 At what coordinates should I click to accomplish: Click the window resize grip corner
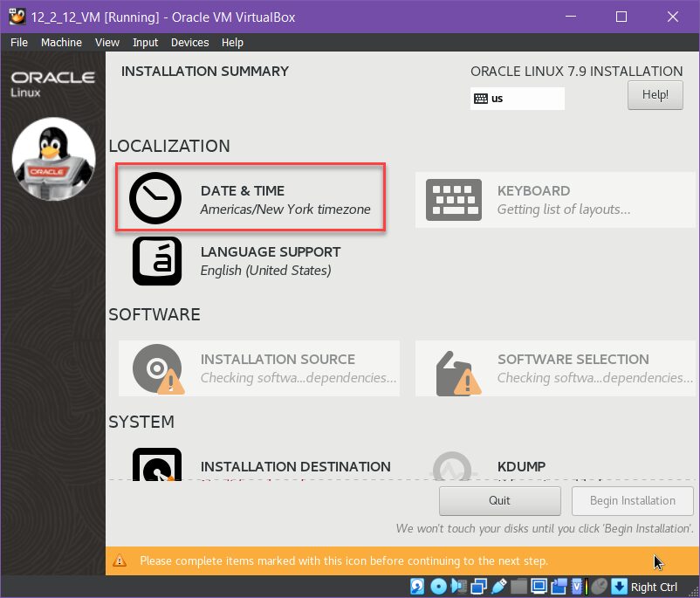(x=693, y=591)
